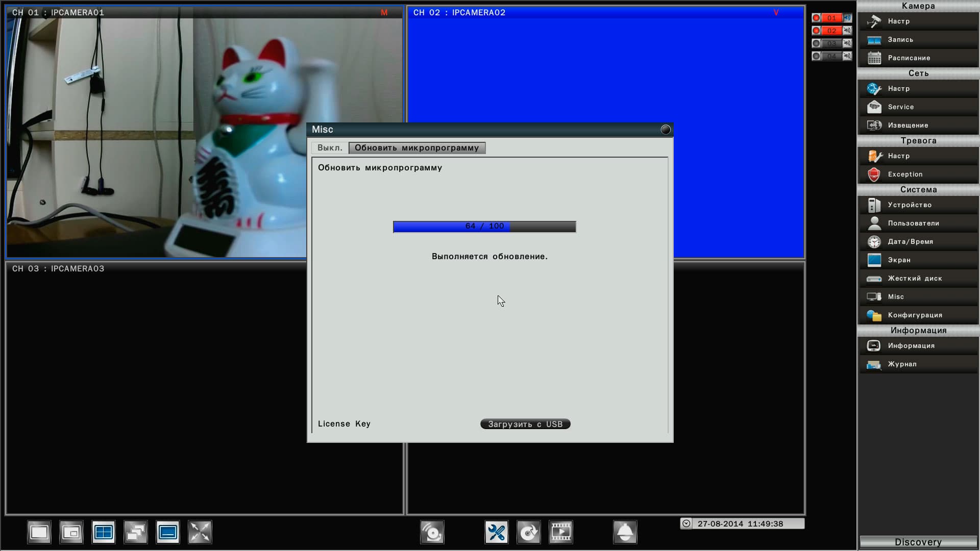Select the quad split view layout
Screen dimensions: 980x551
[104, 533]
